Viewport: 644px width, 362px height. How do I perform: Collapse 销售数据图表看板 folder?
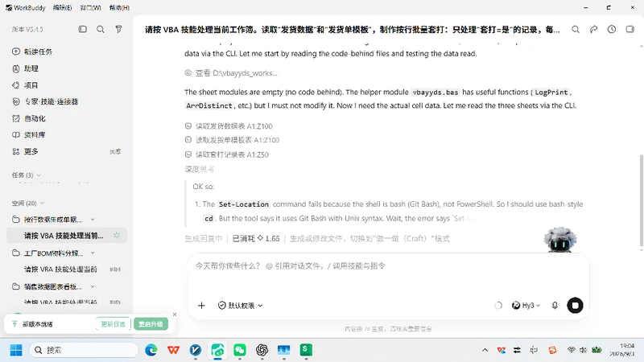(93, 286)
